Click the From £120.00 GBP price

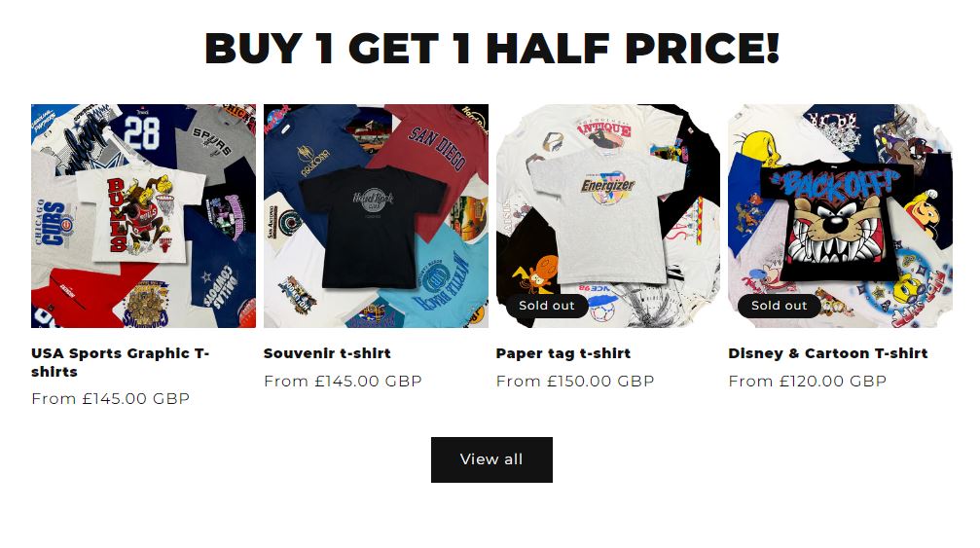pyautogui.click(x=808, y=382)
